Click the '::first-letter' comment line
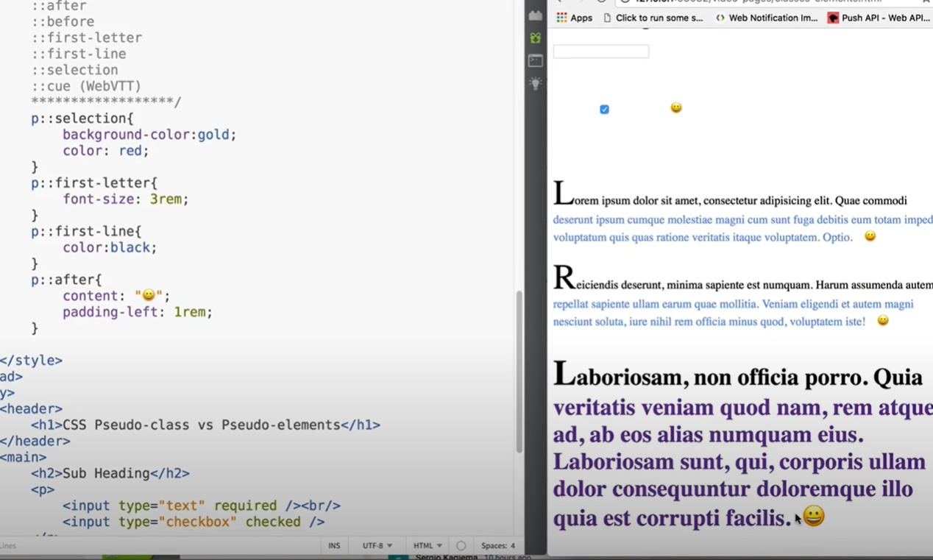The height and width of the screenshot is (560, 933). point(87,38)
